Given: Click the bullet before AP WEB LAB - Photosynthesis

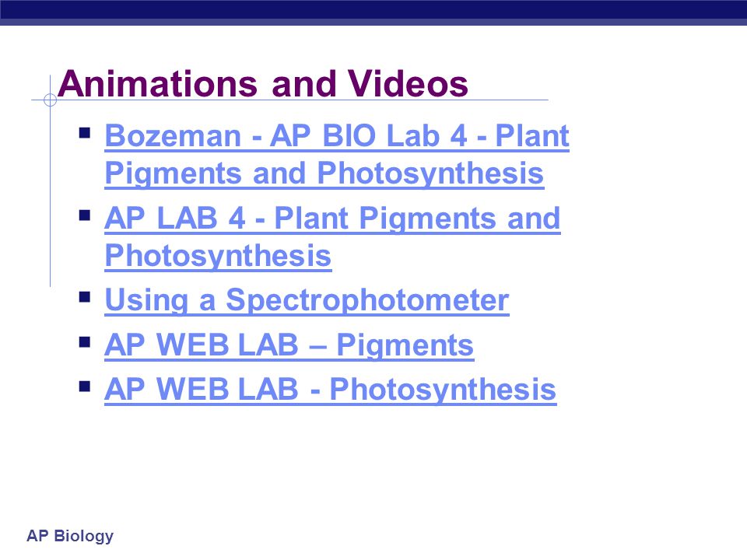Looking at the screenshot, I should 85,387.
